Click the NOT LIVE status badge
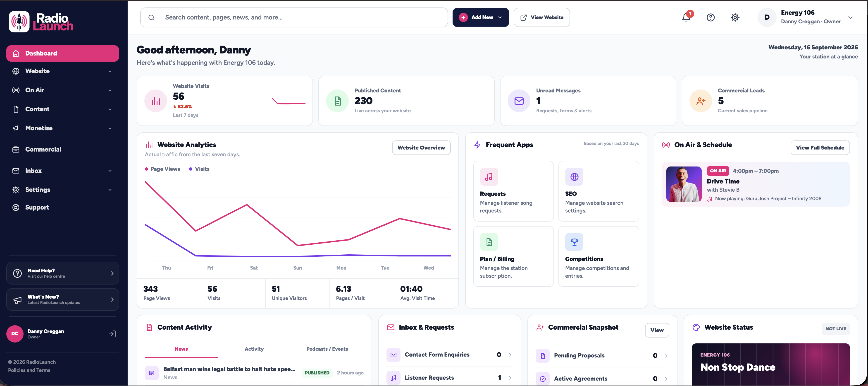Viewport: 868px width, 386px height. tap(835, 329)
